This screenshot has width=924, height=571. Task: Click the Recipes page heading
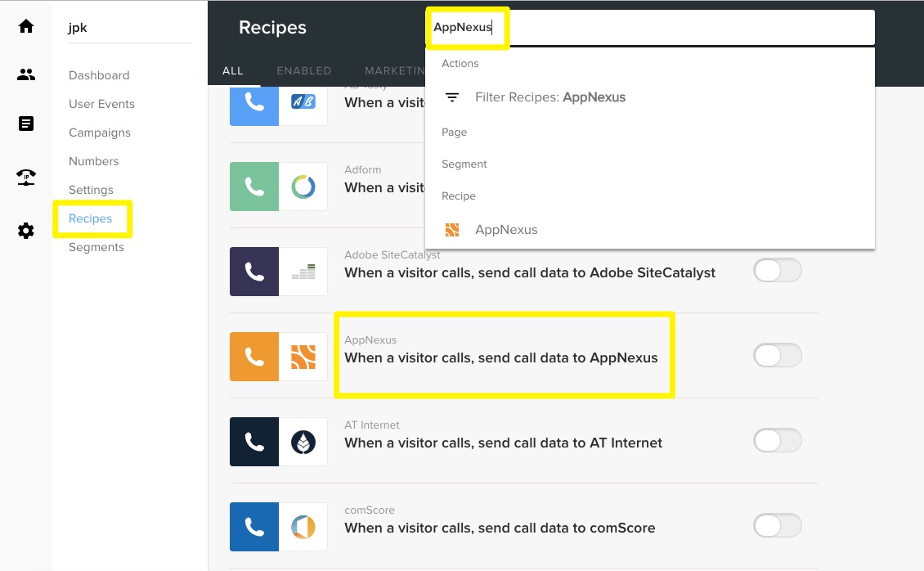pyautogui.click(x=272, y=28)
